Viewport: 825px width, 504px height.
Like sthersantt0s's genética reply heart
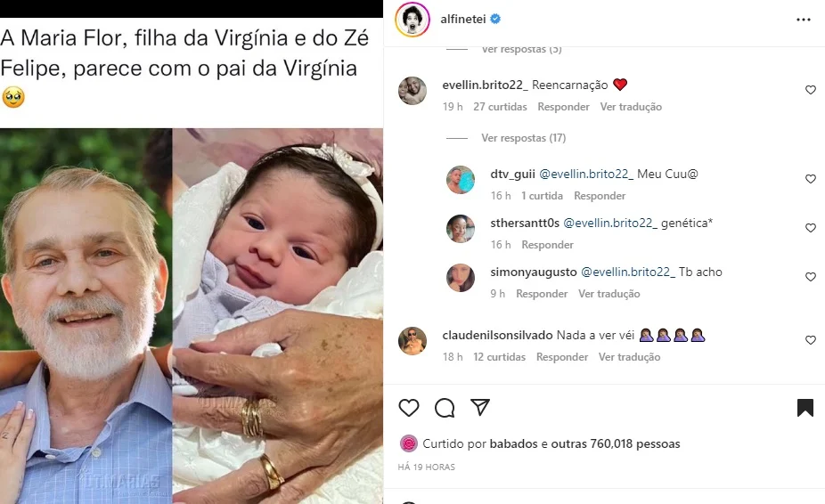(x=811, y=228)
